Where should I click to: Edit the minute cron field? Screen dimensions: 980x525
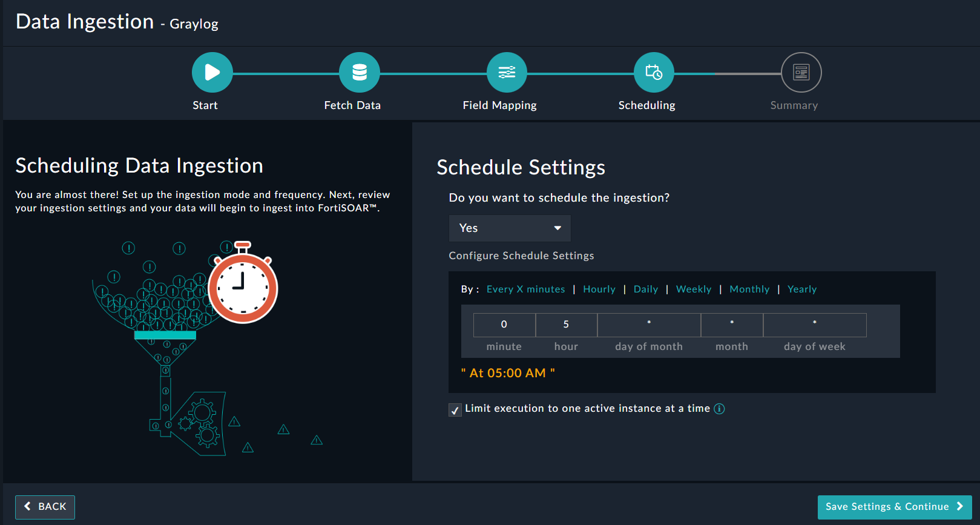pos(504,325)
